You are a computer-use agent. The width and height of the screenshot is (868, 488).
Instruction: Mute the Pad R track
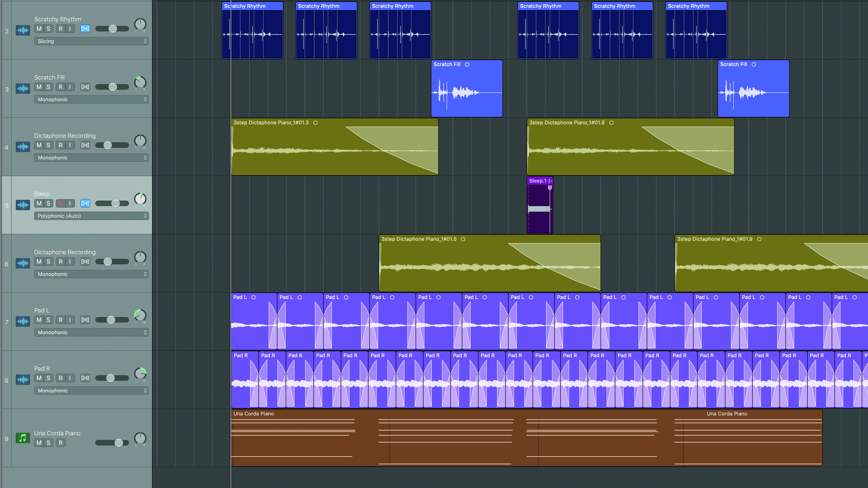39,378
